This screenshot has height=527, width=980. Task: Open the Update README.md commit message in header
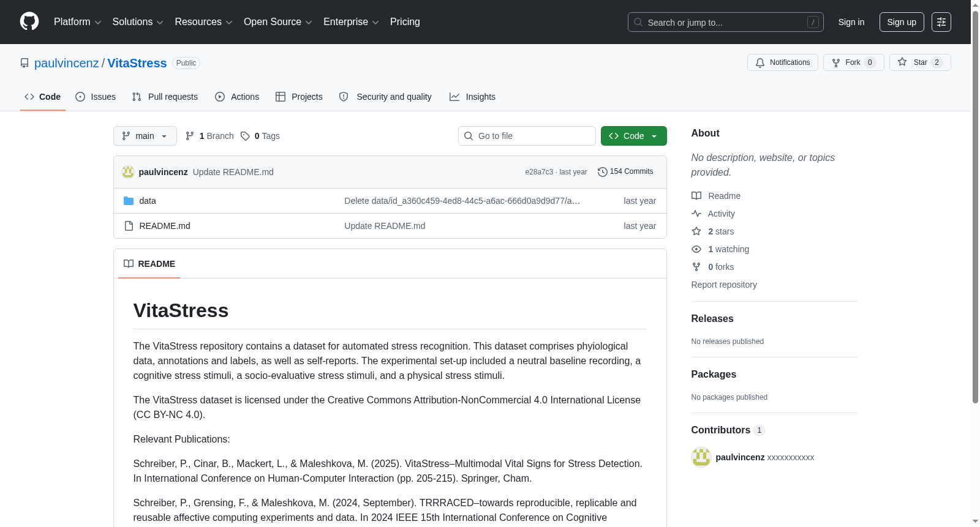[x=233, y=172]
